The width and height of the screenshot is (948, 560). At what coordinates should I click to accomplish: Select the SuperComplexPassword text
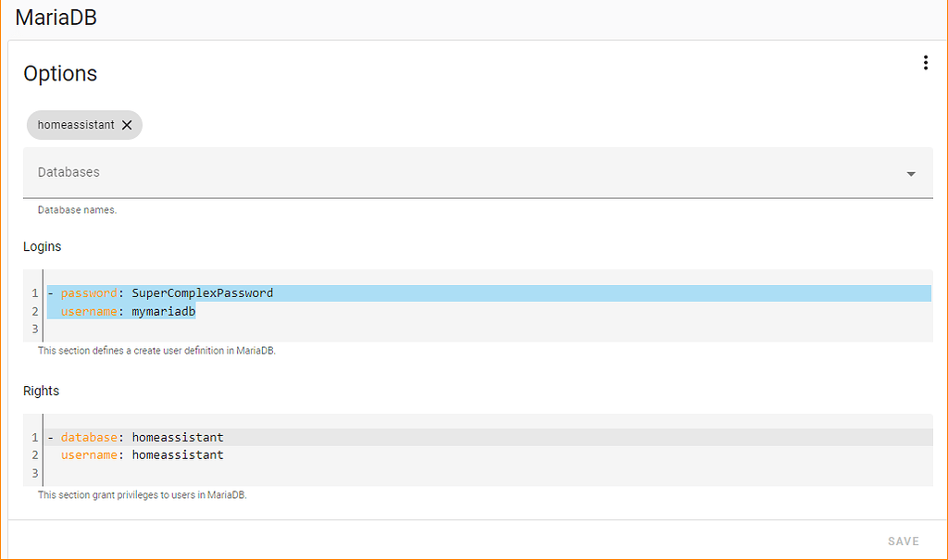click(202, 292)
